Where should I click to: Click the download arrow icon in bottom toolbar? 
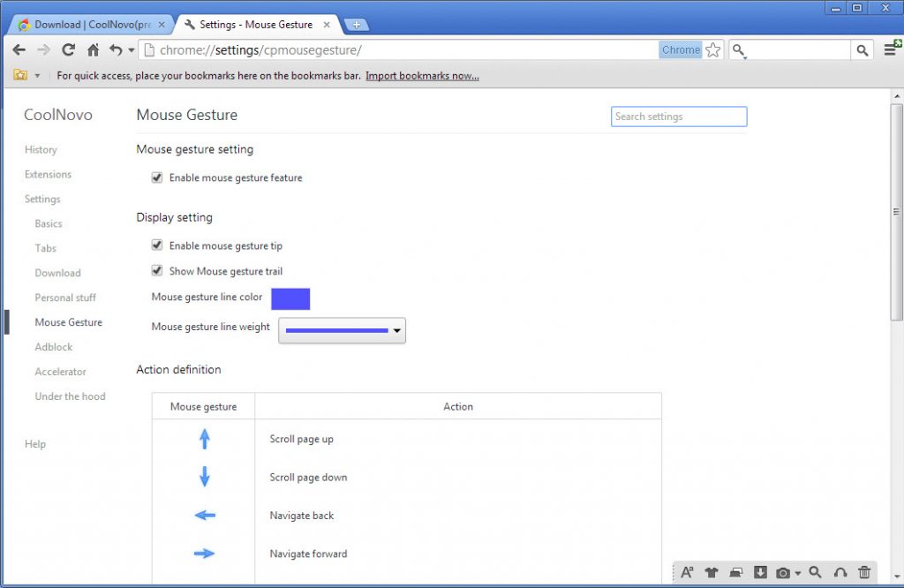tap(760, 572)
